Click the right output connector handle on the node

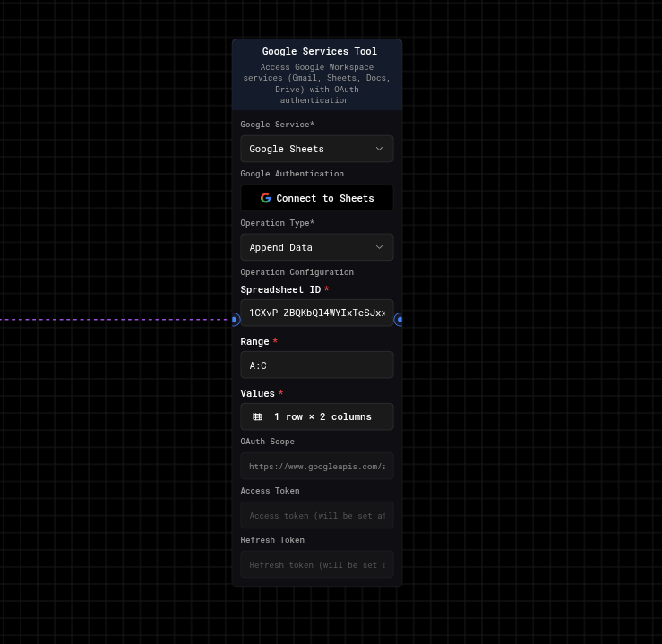pyautogui.click(x=400, y=320)
